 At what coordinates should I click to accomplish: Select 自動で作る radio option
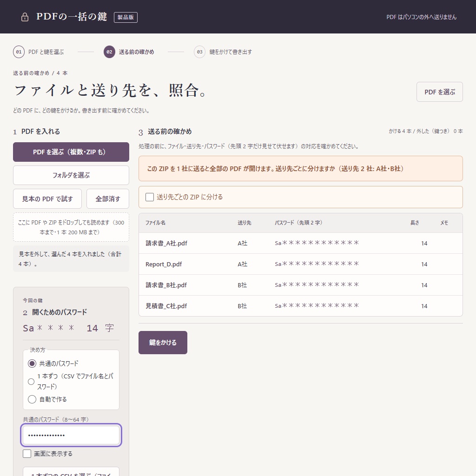pyautogui.click(x=32, y=399)
